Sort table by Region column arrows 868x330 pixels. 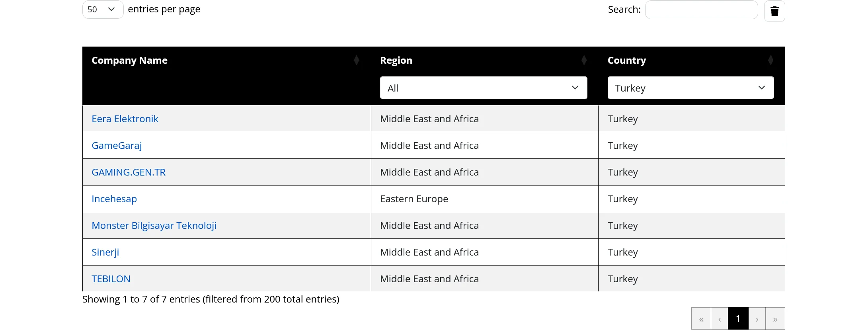point(584,61)
